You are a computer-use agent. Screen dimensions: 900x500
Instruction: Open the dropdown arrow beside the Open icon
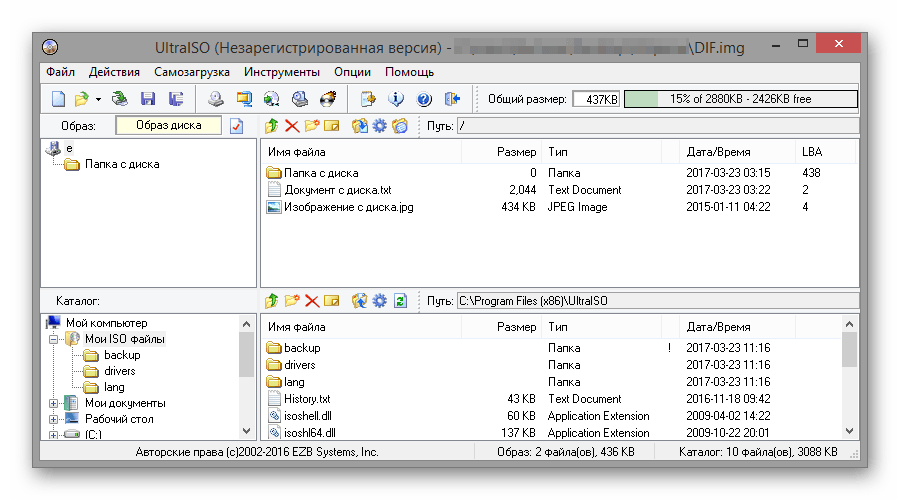[x=98, y=99]
